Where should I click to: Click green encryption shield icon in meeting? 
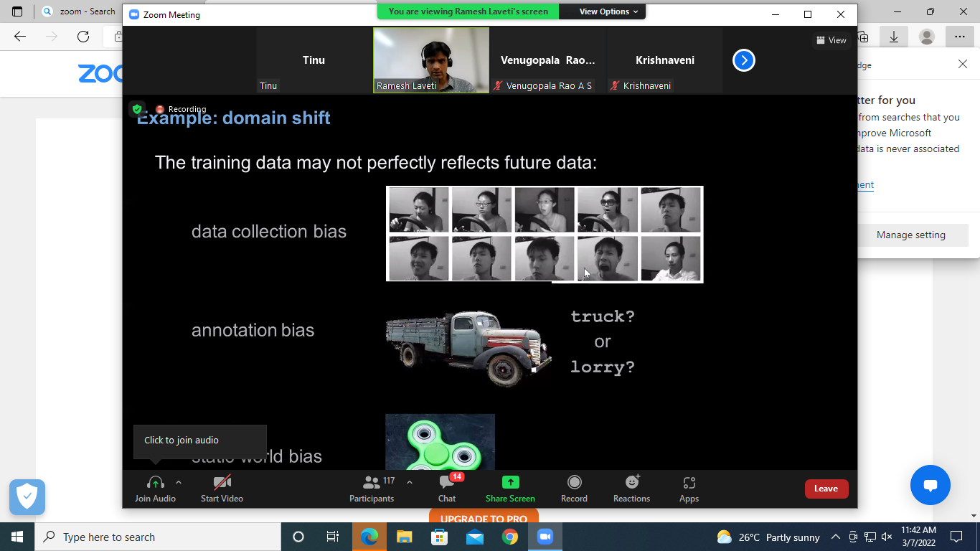click(x=137, y=109)
